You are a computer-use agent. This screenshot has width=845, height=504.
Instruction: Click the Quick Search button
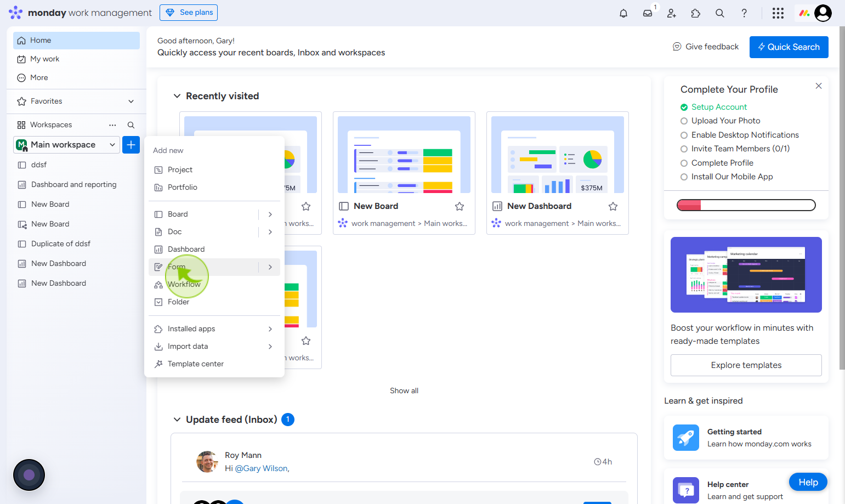[x=789, y=47]
